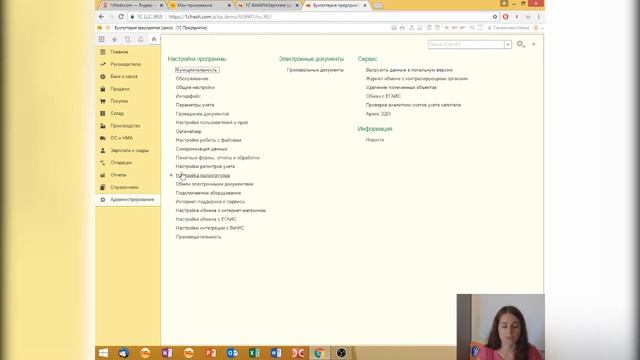Viewport: 640px width, 360px height.
Task: Open Печатные формы, отчеты и обработки
Action: [x=218, y=158]
